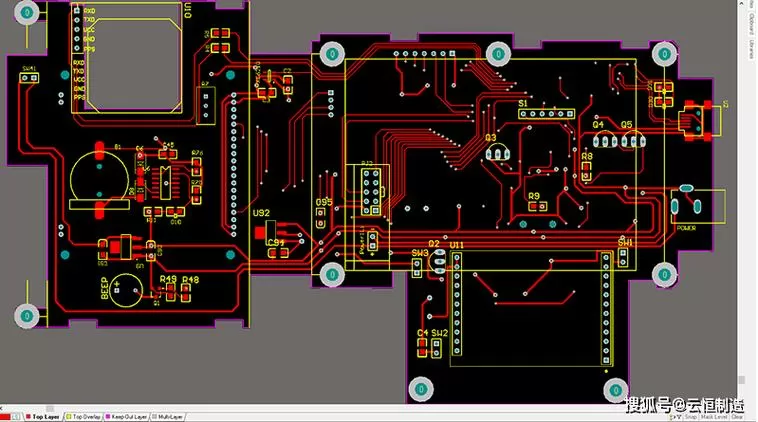758x422 pixels.
Task: Select the Keep-Out Layer tab
Action: point(126,417)
